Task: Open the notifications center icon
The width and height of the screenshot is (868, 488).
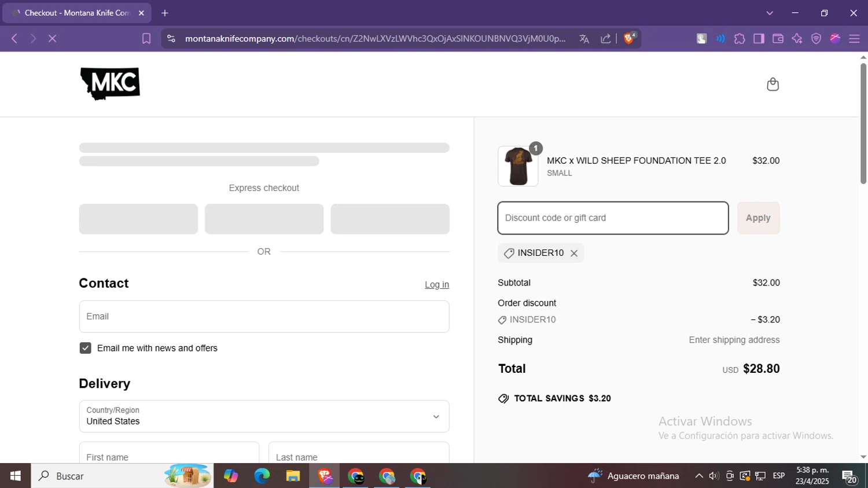Action: (849, 477)
